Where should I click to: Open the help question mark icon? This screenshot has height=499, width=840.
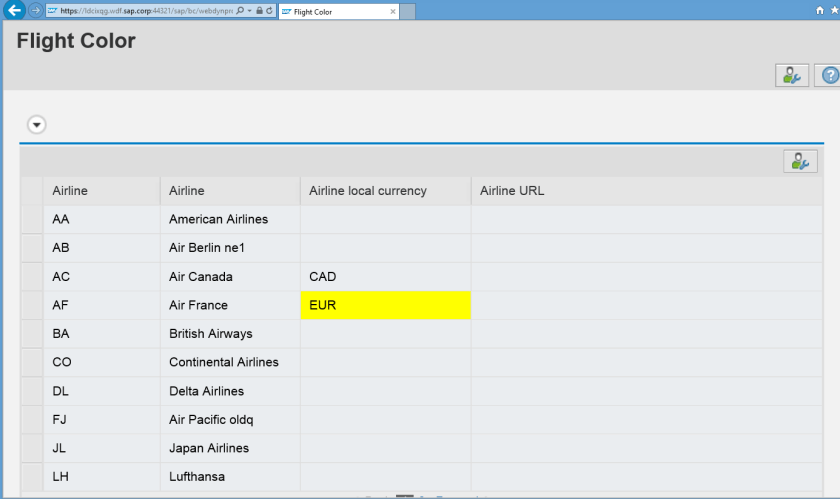click(828, 75)
